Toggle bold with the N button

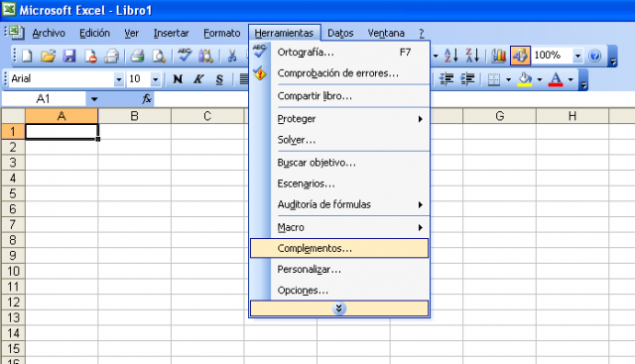tap(178, 79)
